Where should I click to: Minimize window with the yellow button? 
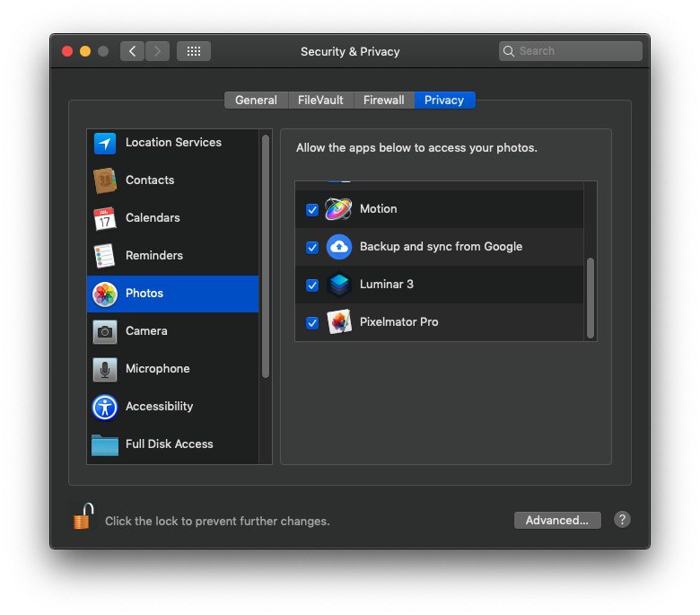click(85, 51)
